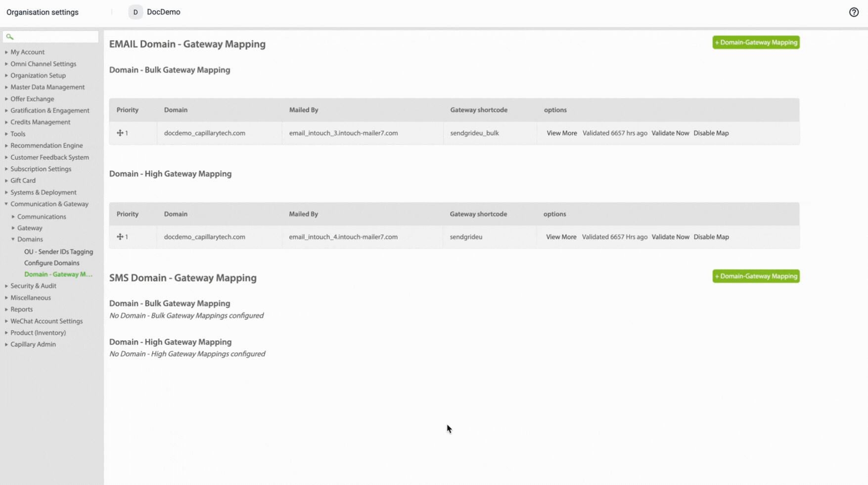Open Master Data Management section
This screenshot has height=485, width=868.
point(47,87)
